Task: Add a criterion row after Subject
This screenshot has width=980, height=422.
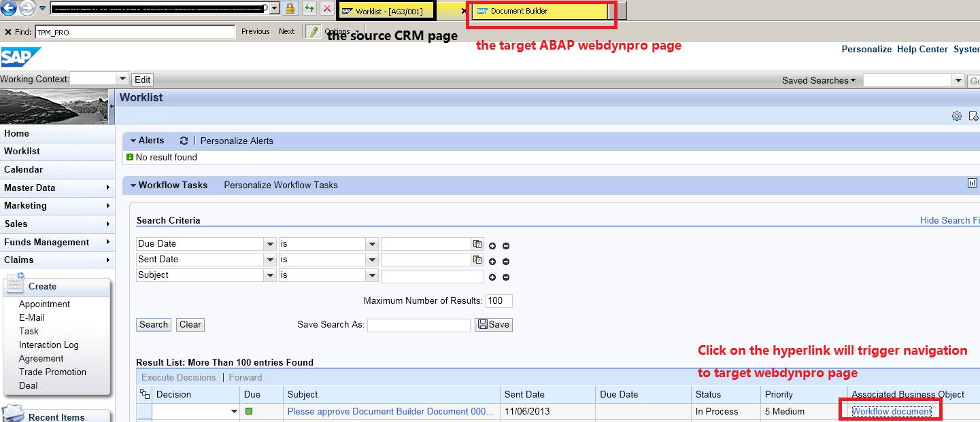Action: click(492, 277)
